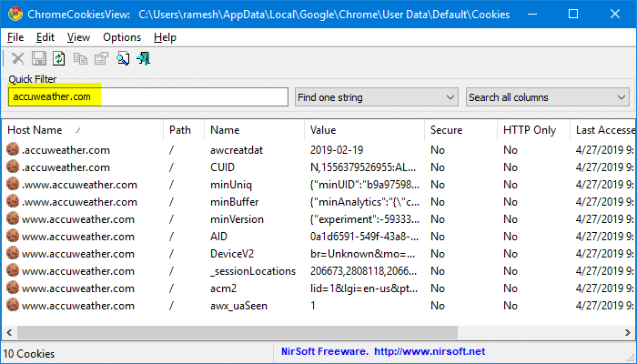Click the value starting br=Unknown&mo

(362, 254)
